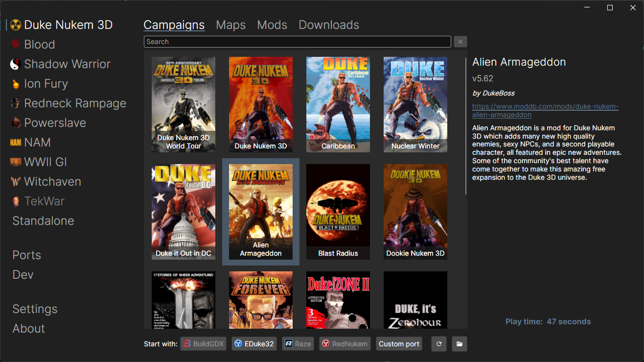The width and height of the screenshot is (644, 362).
Task: Select Duke Nukem 3D World Tour campaign
Action: [x=184, y=104]
